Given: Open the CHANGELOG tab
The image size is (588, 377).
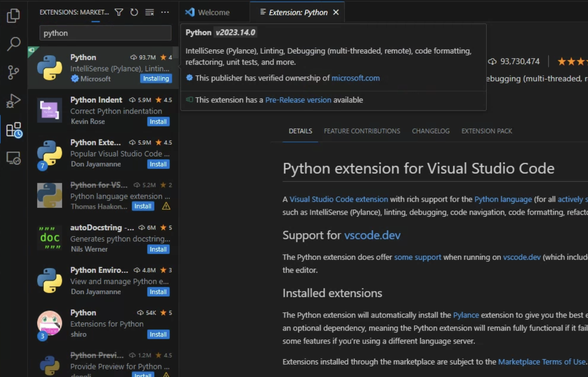Looking at the screenshot, I should click(431, 131).
